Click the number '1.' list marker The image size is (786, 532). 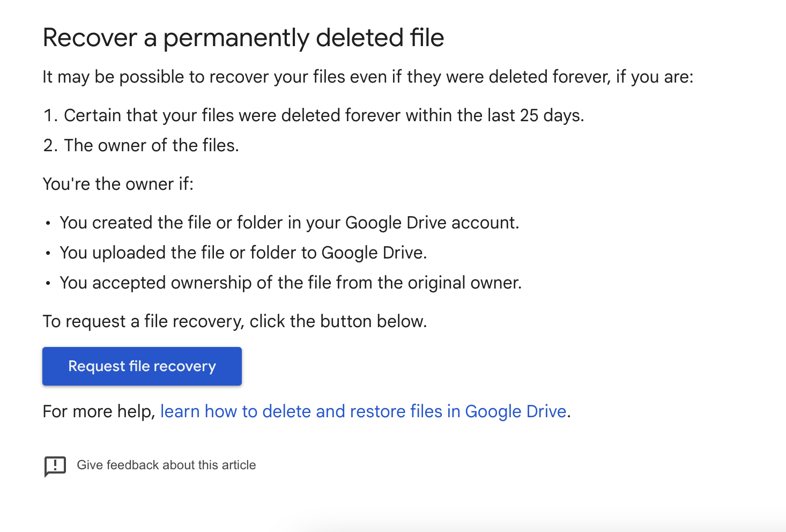point(50,115)
